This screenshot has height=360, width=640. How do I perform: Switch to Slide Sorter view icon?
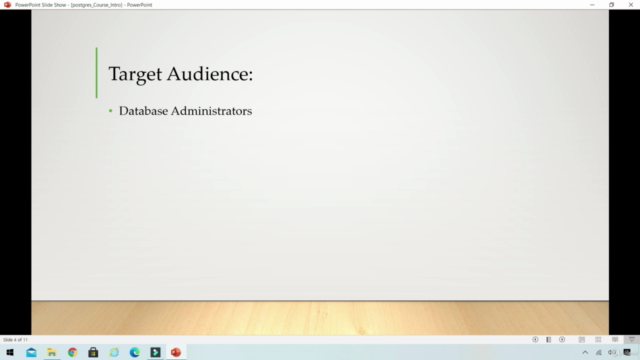598,340
